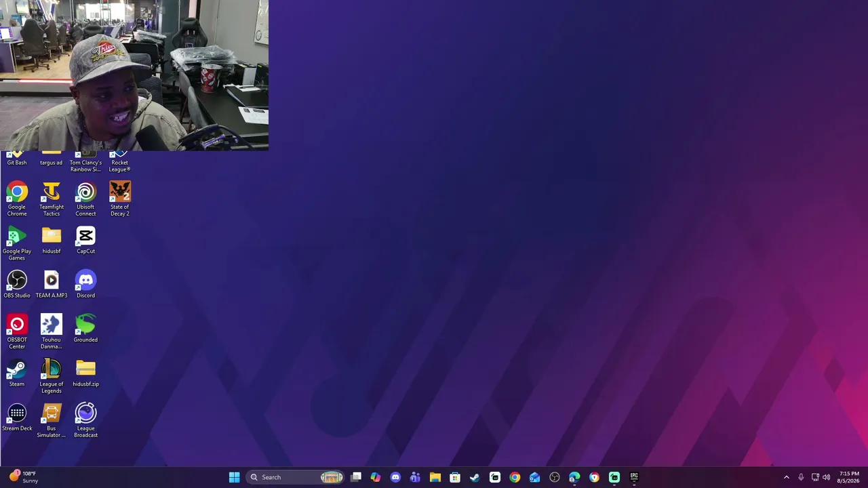Viewport: 868px width, 488px height.
Task: Open the clock and date showing 7:15 PM
Action: tap(848, 477)
